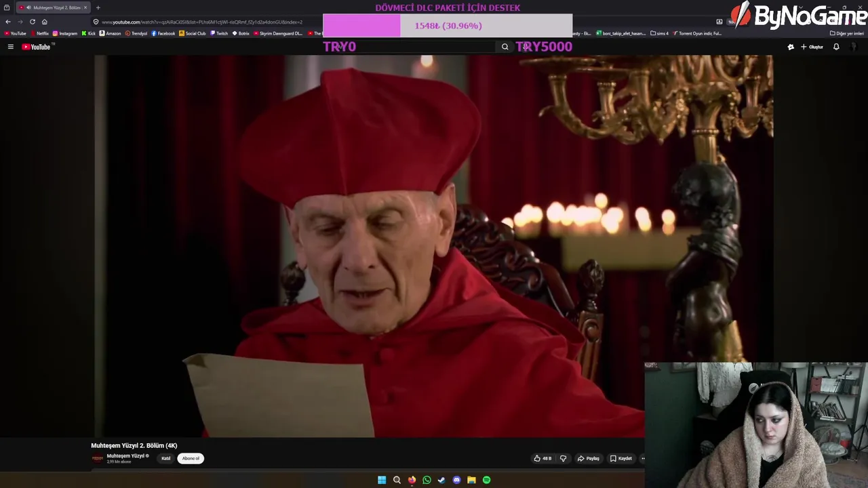This screenshot has height=488, width=868.
Task: Click the Kaydet save button
Action: (621, 459)
